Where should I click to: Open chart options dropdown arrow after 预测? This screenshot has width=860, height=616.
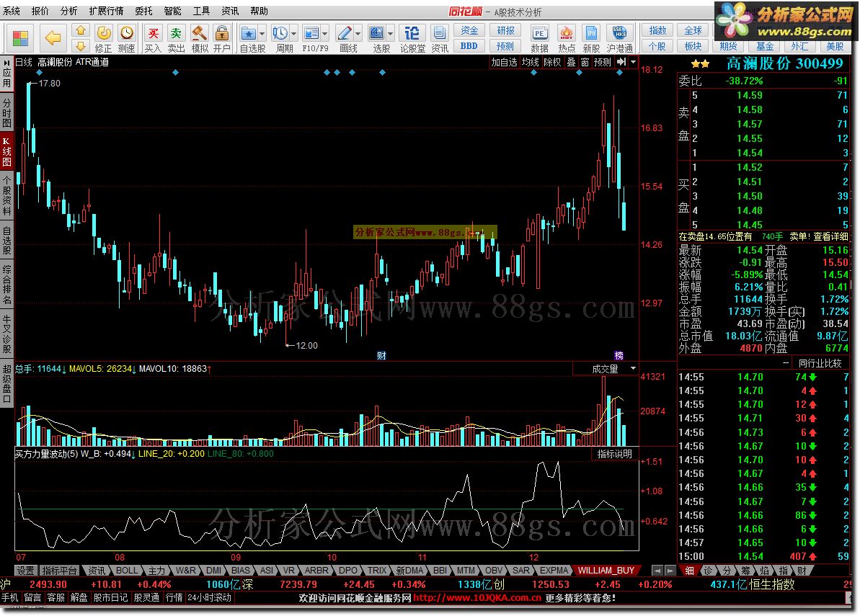tap(633, 63)
